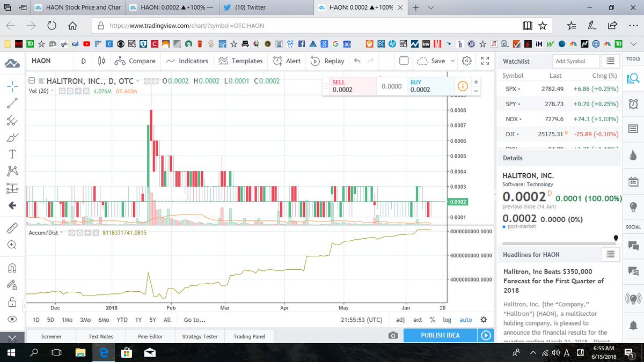644x362 pixels.
Task: Select the XABCD pattern tool
Action: click(x=13, y=171)
